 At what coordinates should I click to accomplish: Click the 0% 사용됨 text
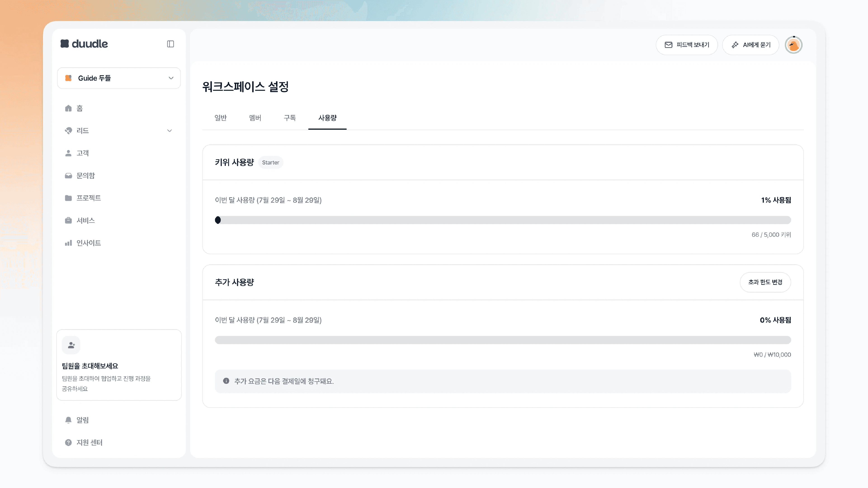775,320
